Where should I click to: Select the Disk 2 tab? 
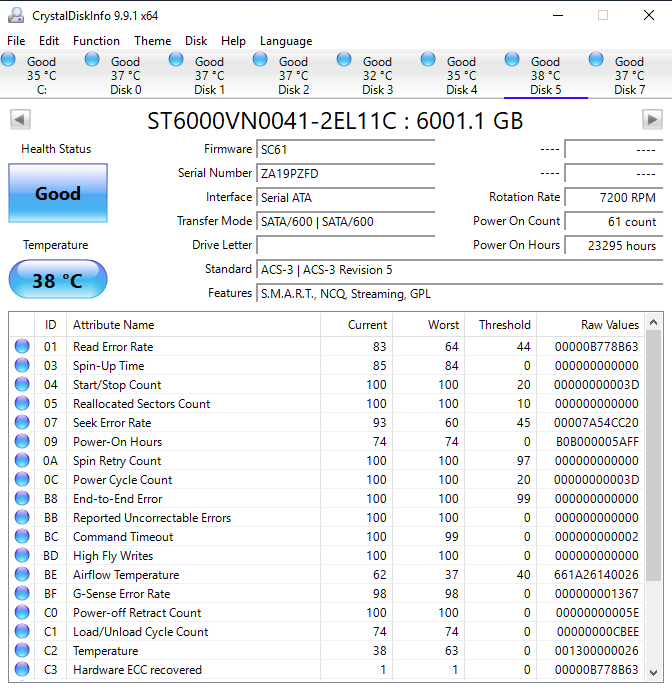(294, 75)
